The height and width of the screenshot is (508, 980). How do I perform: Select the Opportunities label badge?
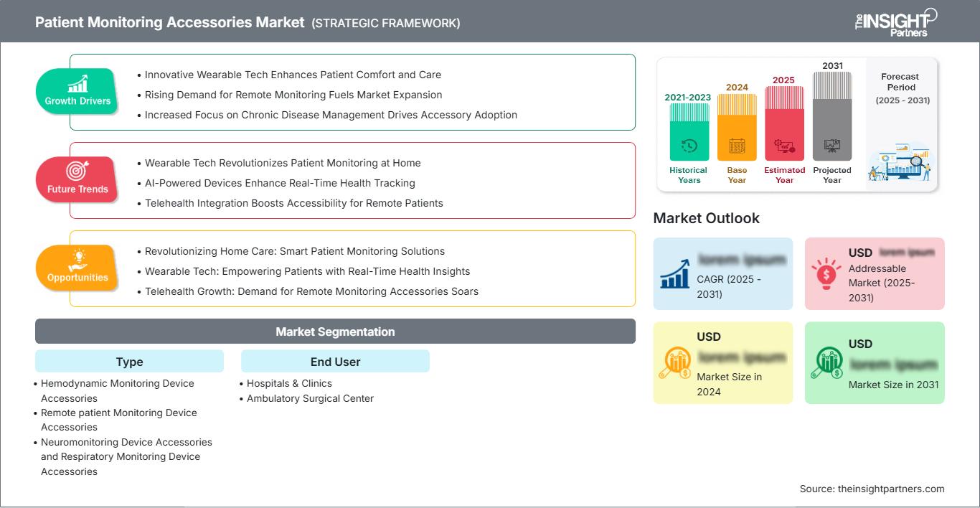[77, 267]
